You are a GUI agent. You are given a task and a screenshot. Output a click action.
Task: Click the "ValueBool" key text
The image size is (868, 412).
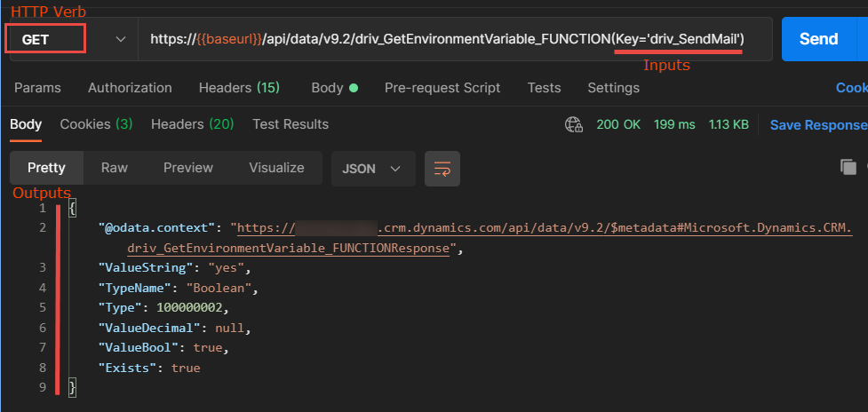point(139,348)
